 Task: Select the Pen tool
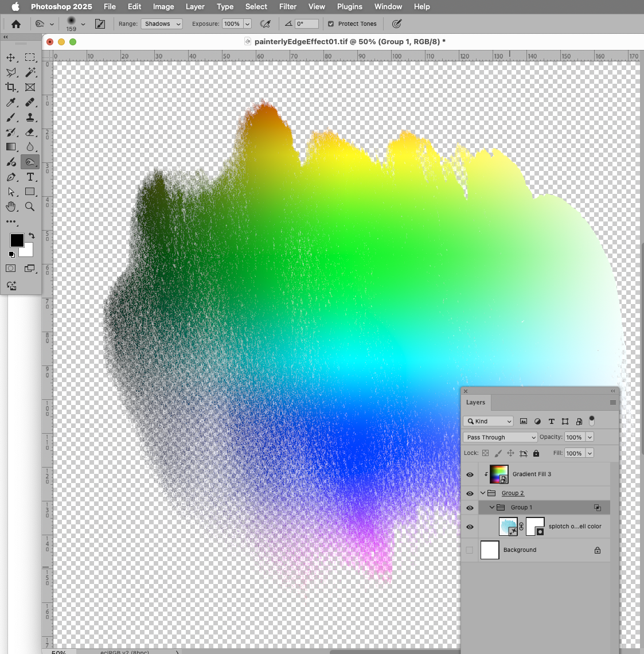pos(11,177)
